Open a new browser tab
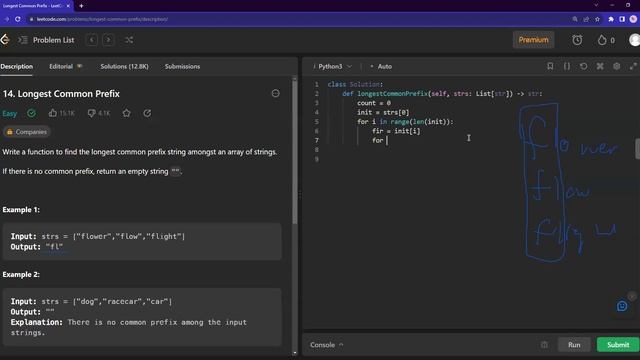Screen dimensions: 640x360 [x=81, y=6]
